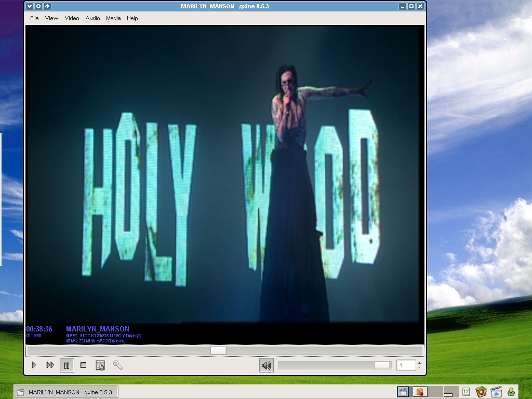Image resolution: width=532 pixels, height=399 pixels.
Task: Stop the video with the stop button
Action: (x=84, y=365)
